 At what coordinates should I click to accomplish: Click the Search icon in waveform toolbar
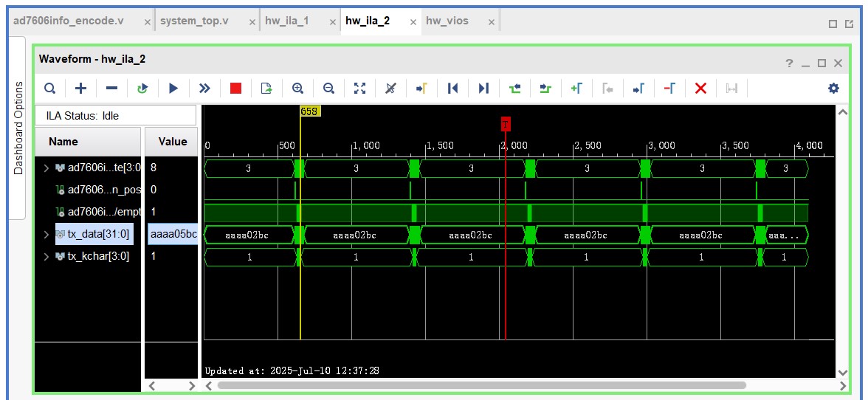point(50,88)
